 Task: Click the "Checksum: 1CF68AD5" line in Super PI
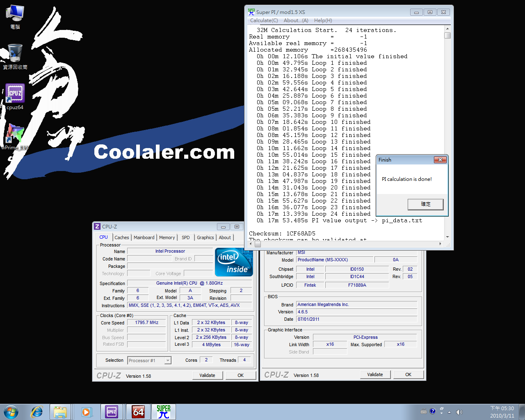click(x=282, y=233)
